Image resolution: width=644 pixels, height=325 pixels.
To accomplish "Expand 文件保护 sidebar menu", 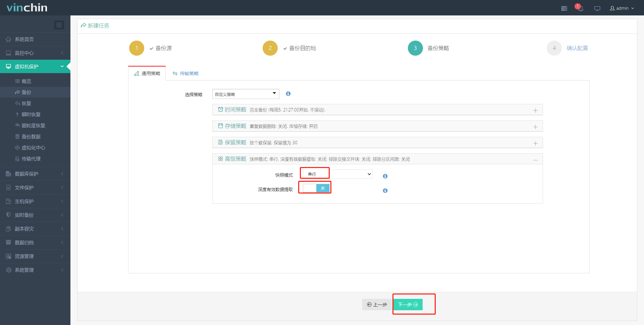I will pos(35,187).
